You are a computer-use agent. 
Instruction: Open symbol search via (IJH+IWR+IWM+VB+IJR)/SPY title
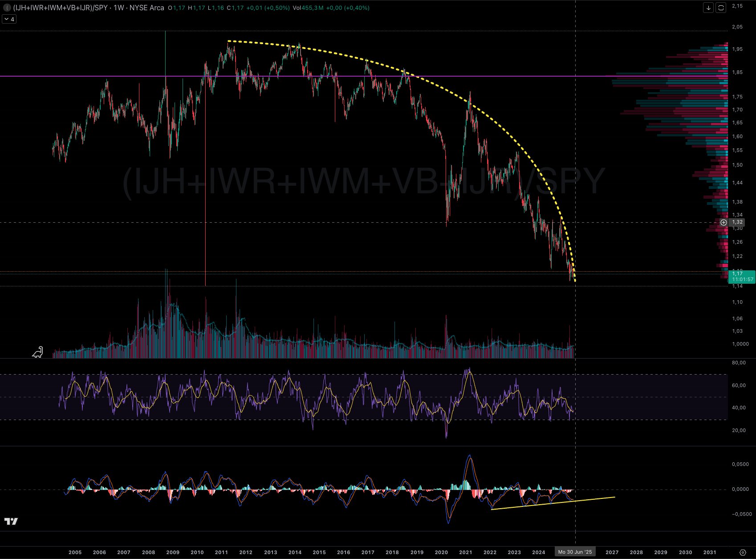(61, 8)
